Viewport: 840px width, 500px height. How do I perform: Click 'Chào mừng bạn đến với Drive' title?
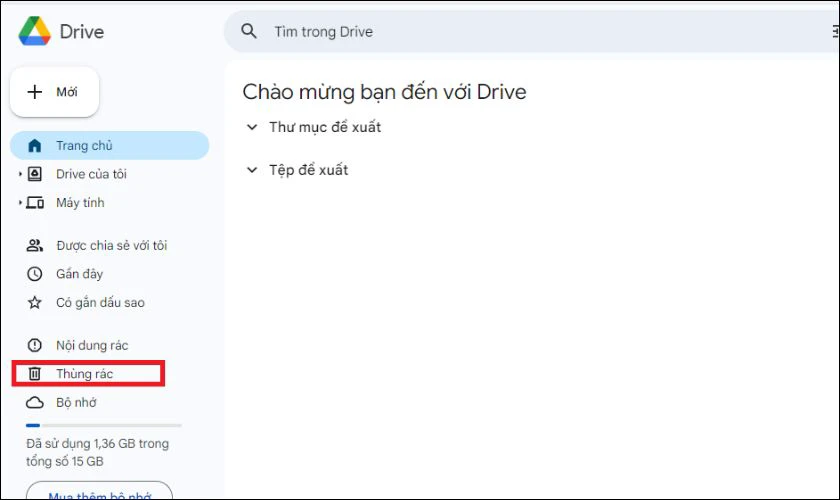(384, 92)
